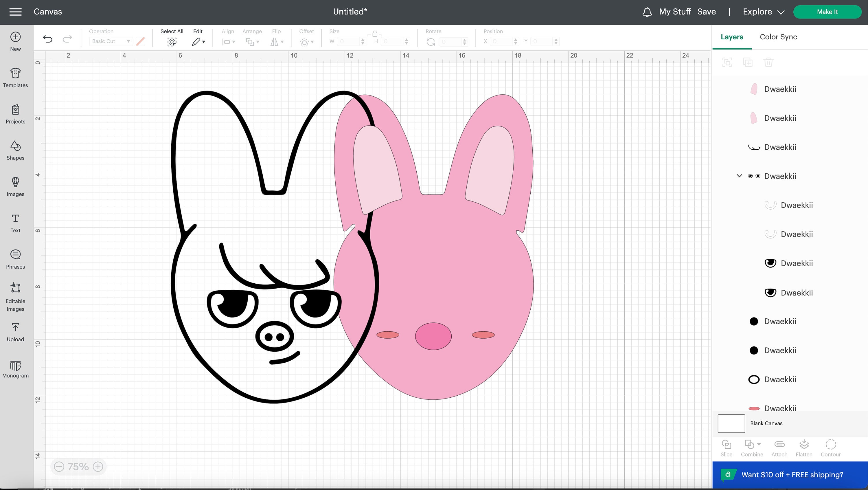Click the Flatten icon

tap(804, 445)
